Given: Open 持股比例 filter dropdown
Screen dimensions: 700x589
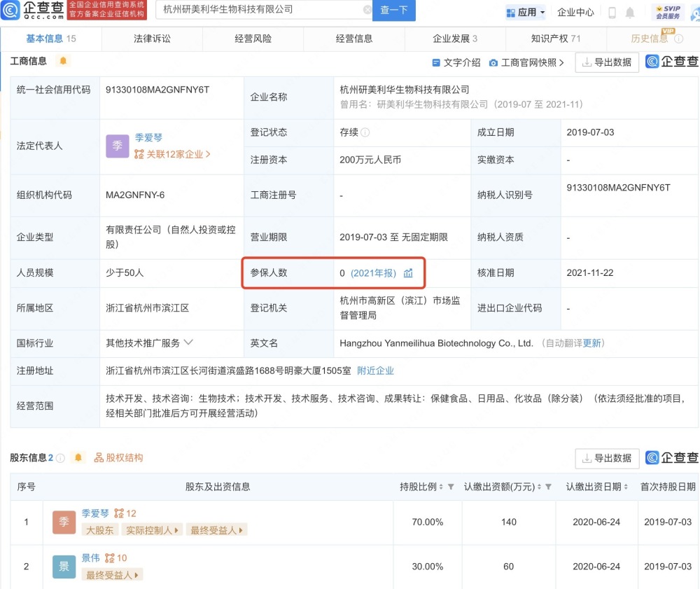Looking at the screenshot, I should (451, 487).
